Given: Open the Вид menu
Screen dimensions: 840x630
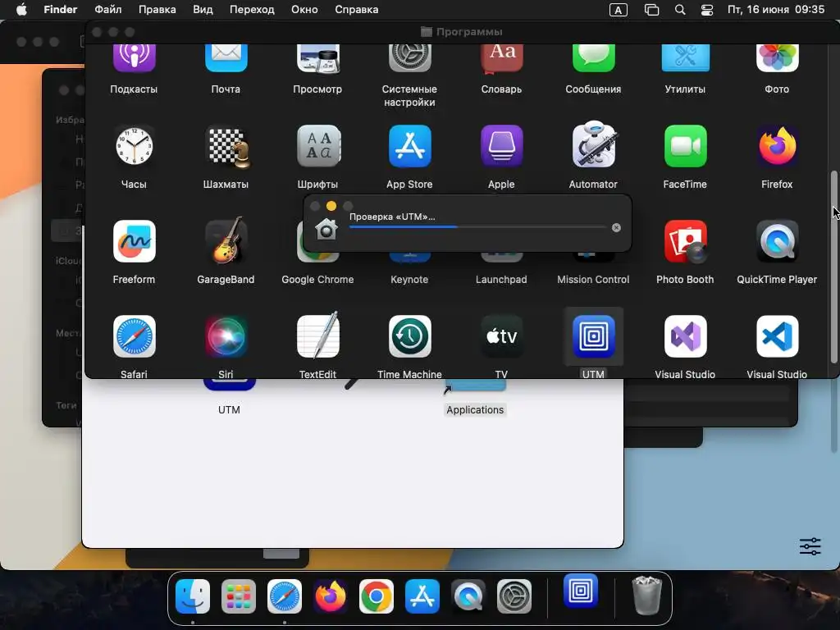Looking at the screenshot, I should pos(203,10).
